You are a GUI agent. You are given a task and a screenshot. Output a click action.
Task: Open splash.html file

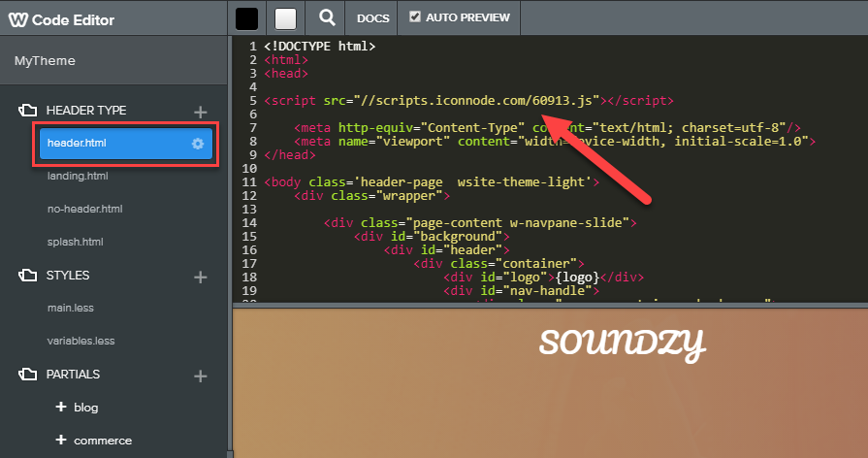76,242
